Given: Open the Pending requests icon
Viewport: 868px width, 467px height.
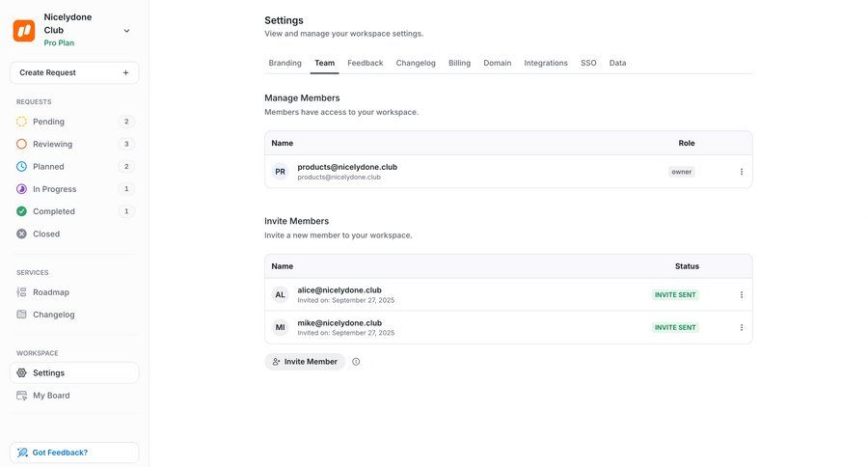Looking at the screenshot, I should pyautogui.click(x=22, y=122).
